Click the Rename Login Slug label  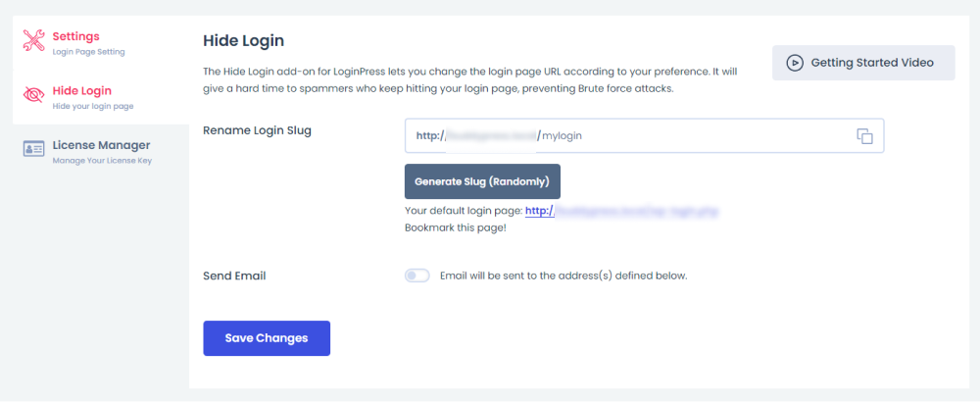pyautogui.click(x=257, y=130)
